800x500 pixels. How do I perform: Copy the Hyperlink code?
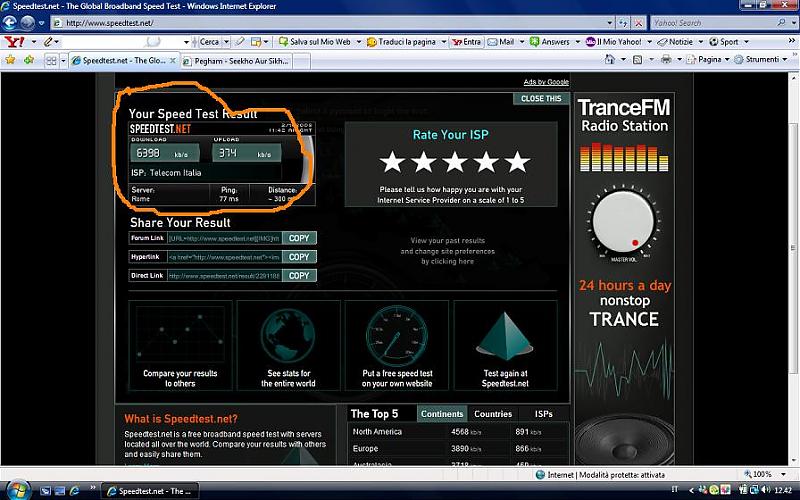tap(299, 257)
